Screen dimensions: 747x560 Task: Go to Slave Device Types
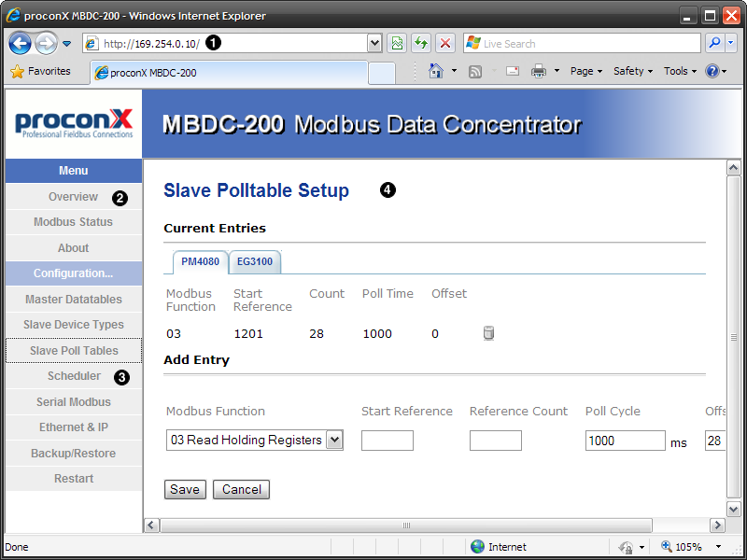pyautogui.click(x=74, y=325)
